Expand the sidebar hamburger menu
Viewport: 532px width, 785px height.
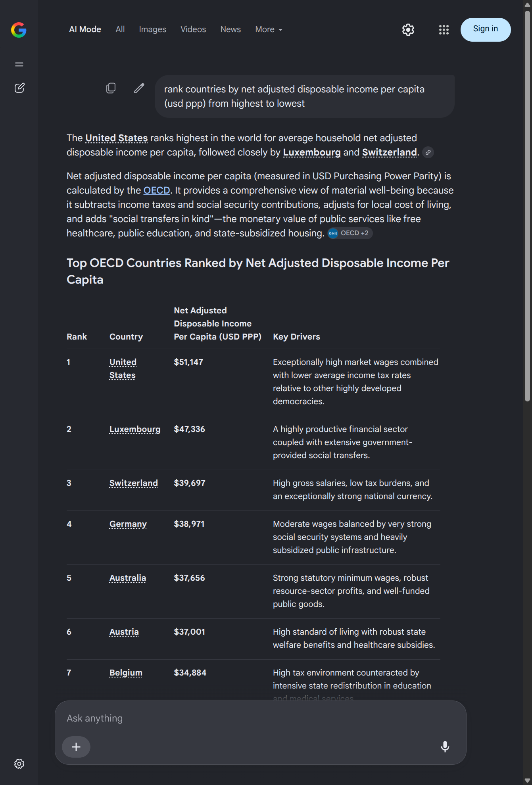tap(19, 64)
